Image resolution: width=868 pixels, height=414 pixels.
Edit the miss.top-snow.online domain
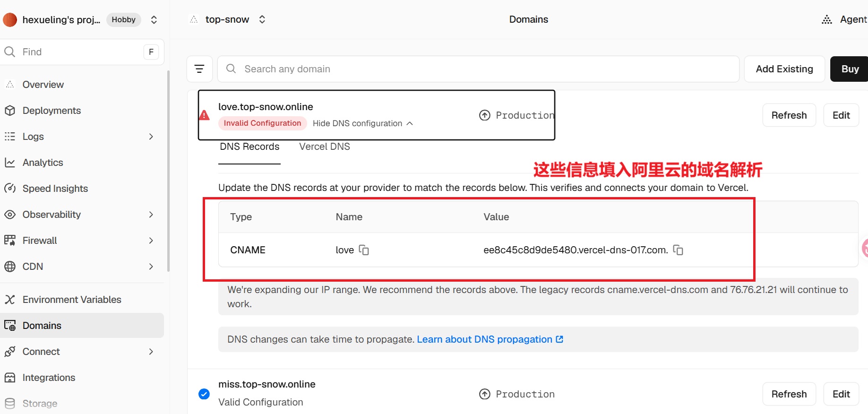(x=841, y=394)
